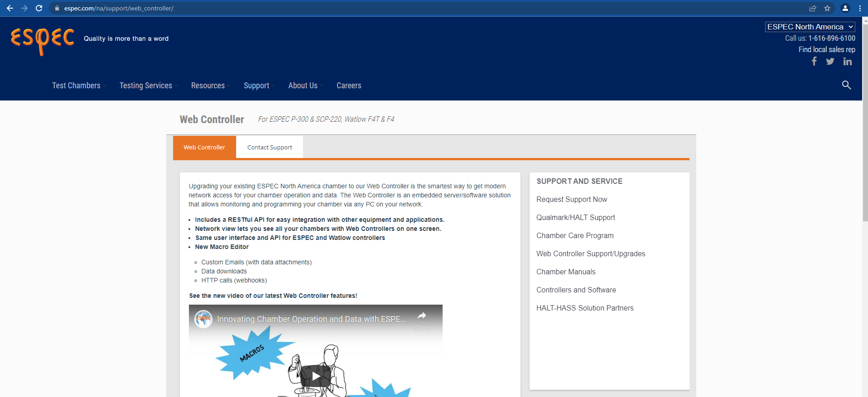The width and height of the screenshot is (868, 397).
Task: Click 'Custom Emails (with data attachments)' text
Action: point(256,262)
